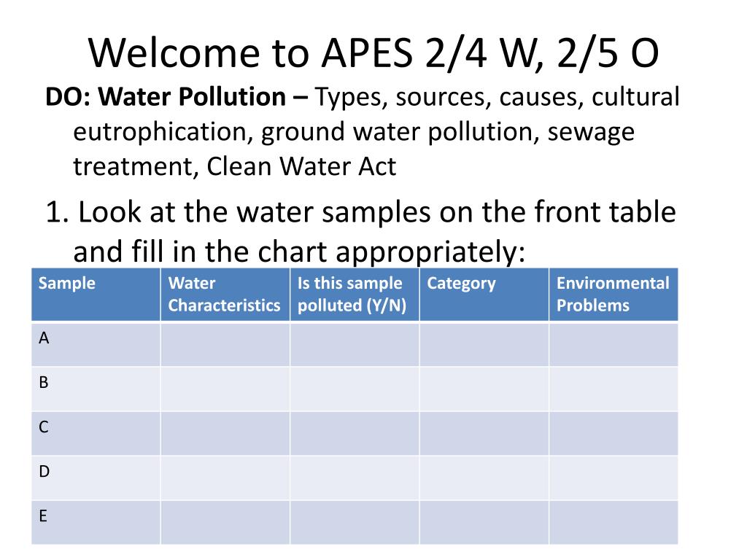
Task: Select the Sample D row label cell
Action: tap(96, 478)
